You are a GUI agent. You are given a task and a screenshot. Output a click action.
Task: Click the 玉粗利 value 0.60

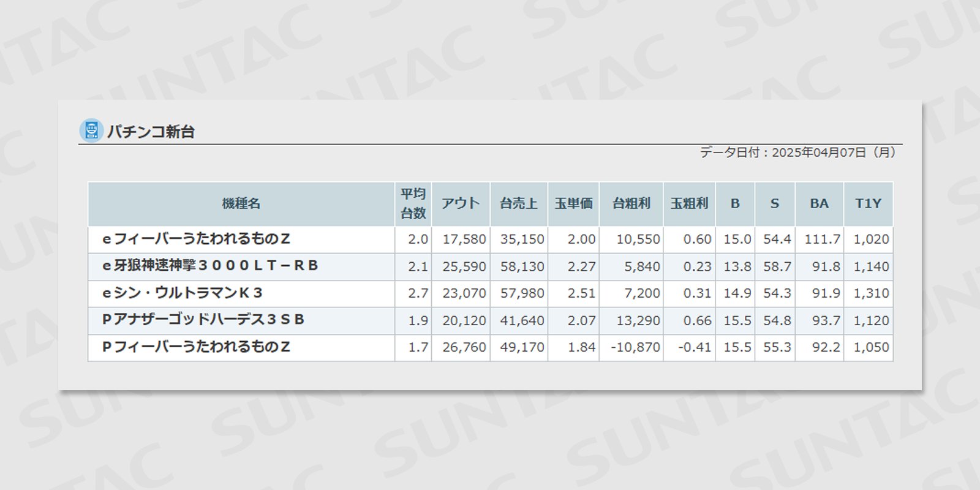click(698, 239)
